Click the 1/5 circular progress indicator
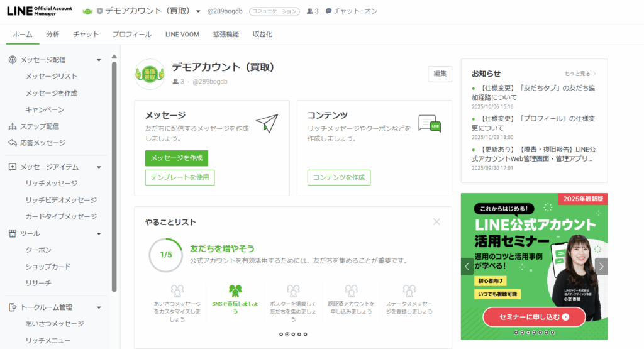The width and height of the screenshot is (644, 349). click(165, 255)
